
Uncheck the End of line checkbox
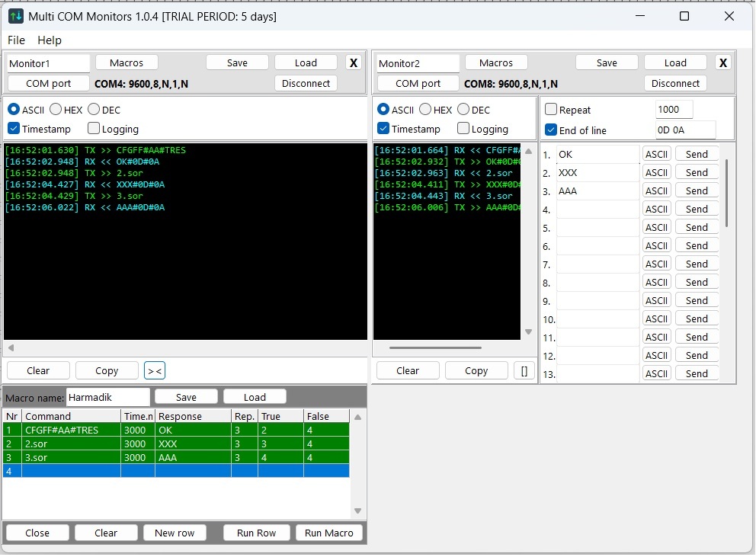click(x=551, y=130)
